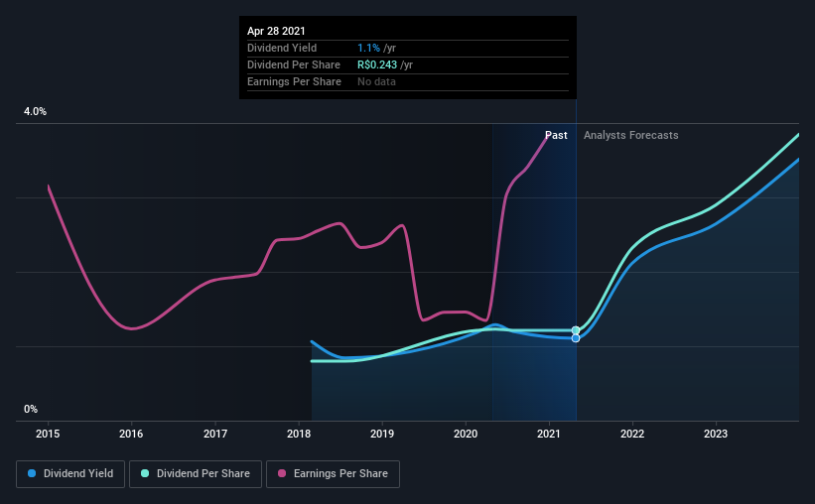Click the 2020 label on the x-axis
815x504 pixels.
coord(466,434)
